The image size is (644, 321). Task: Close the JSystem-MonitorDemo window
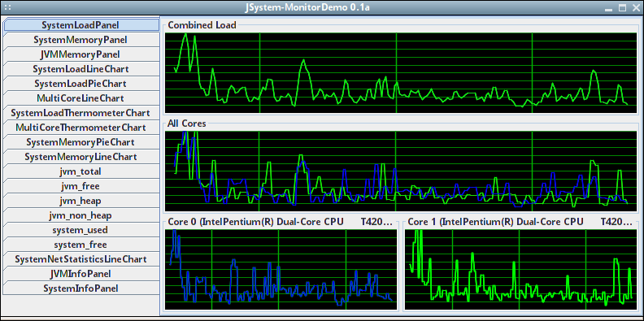635,8
